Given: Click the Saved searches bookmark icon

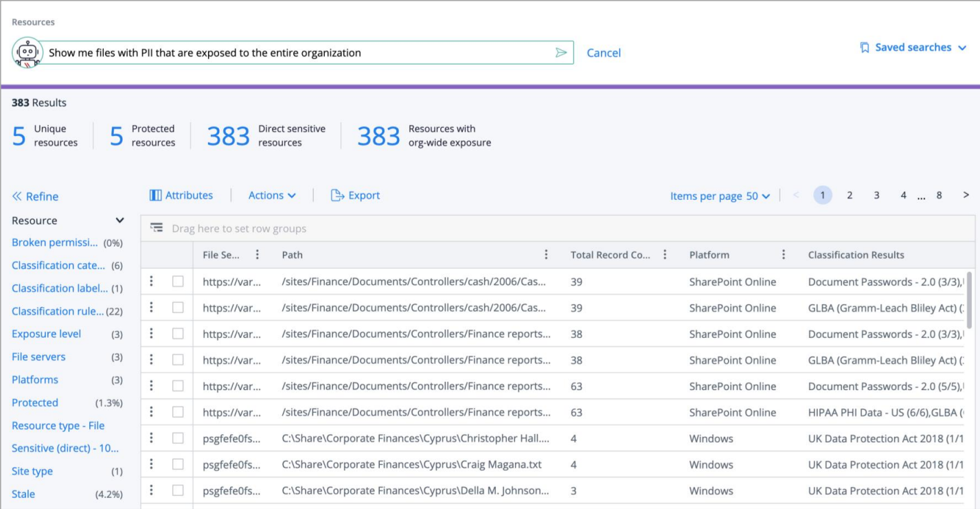Looking at the screenshot, I should (x=865, y=47).
